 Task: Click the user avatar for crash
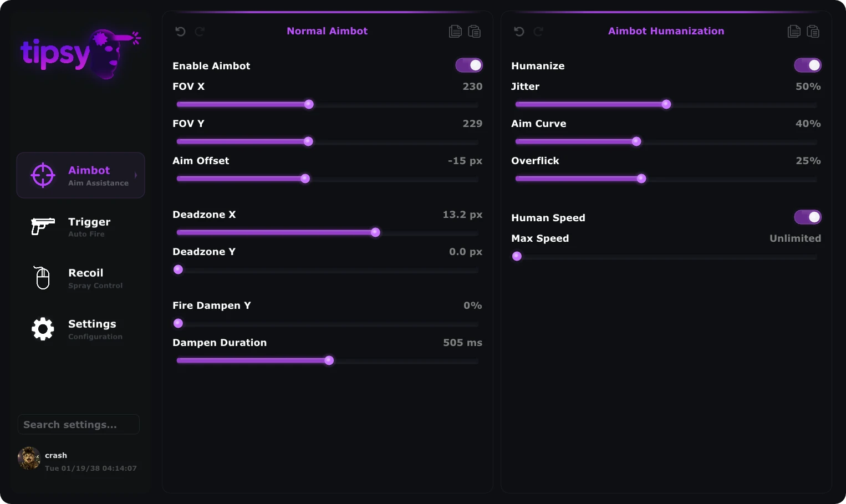tap(29, 459)
